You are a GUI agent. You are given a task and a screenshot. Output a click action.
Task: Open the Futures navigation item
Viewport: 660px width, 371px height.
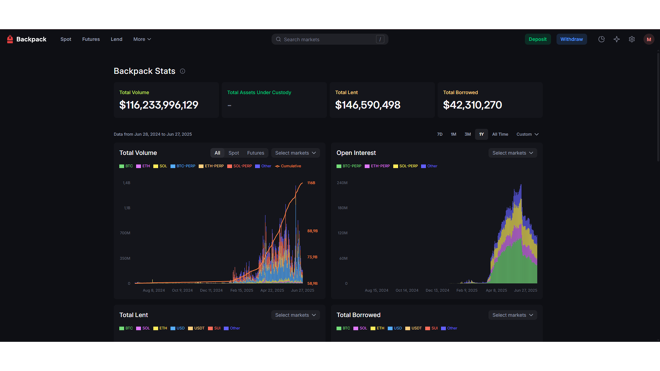91,39
